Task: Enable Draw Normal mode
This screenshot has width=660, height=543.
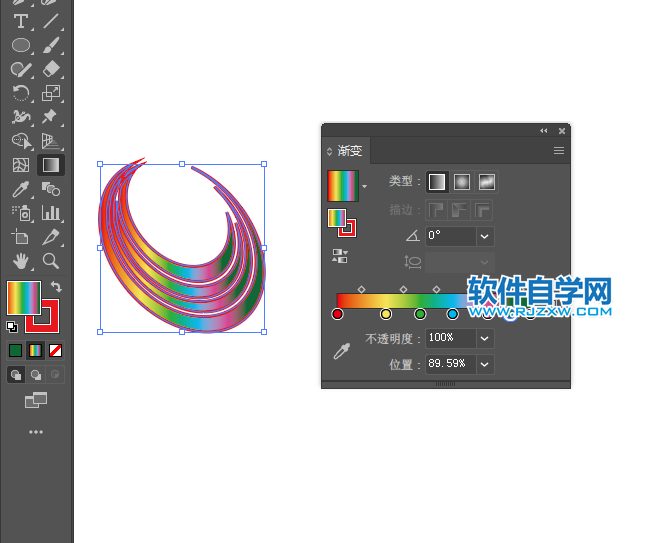Action: tap(16, 375)
